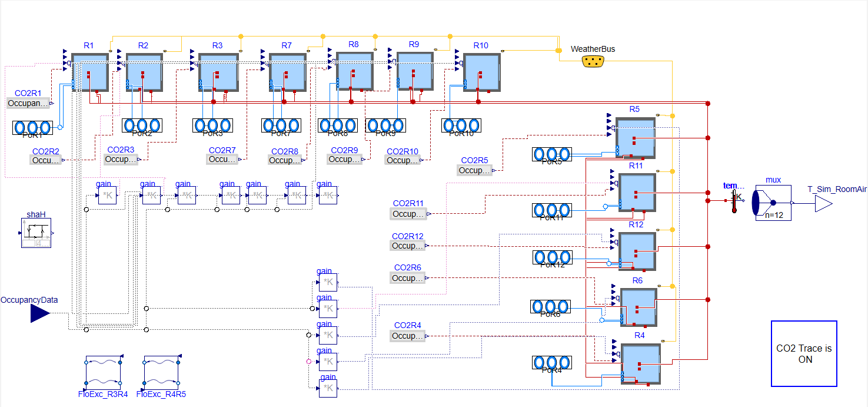The width and height of the screenshot is (868, 407).
Task: Click the FloExc_R3R4 flow exchange block
Action: click(x=104, y=371)
